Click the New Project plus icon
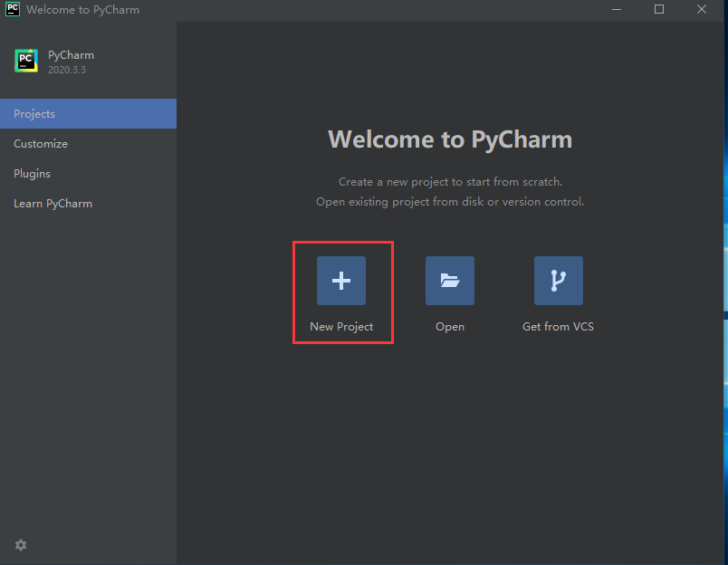 click(x=341, y=281)
